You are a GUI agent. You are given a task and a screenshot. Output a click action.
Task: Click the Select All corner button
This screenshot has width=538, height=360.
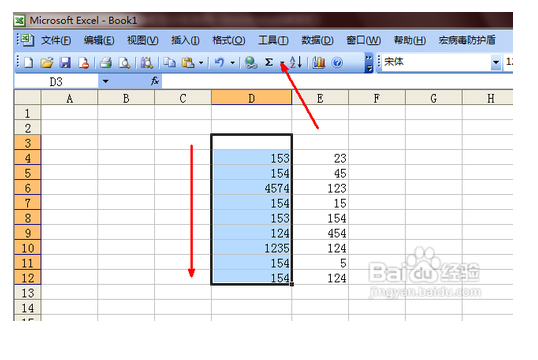pyautogui.click(x=27, y=97)
